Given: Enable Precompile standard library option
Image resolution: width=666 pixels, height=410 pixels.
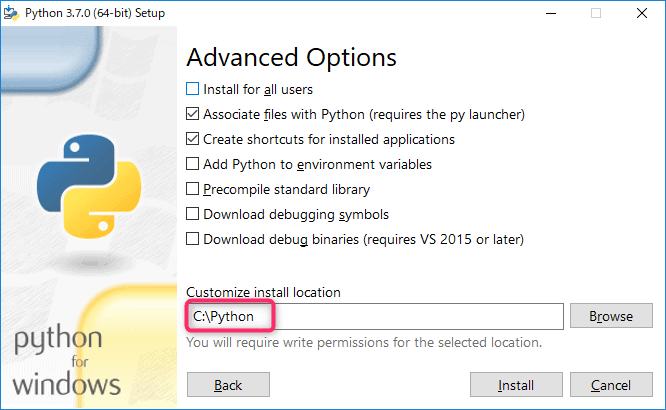Looking at the screenshot, I should click(x=193, y=189).
